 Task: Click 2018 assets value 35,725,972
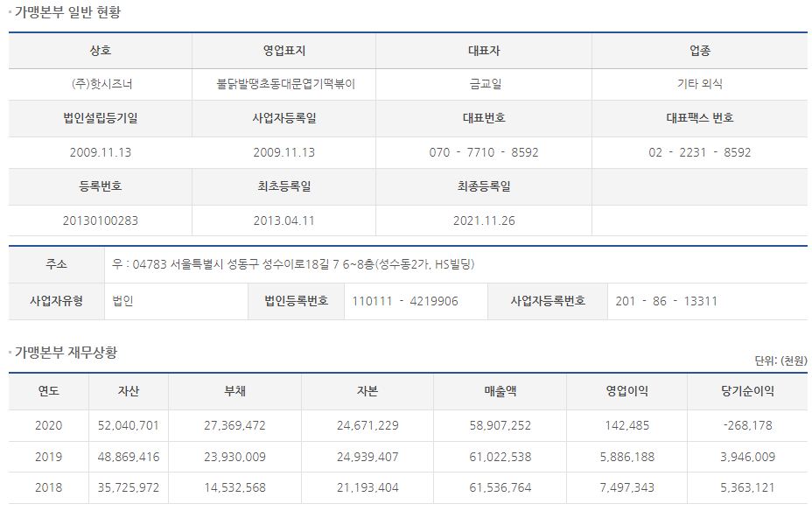point(129,487)
